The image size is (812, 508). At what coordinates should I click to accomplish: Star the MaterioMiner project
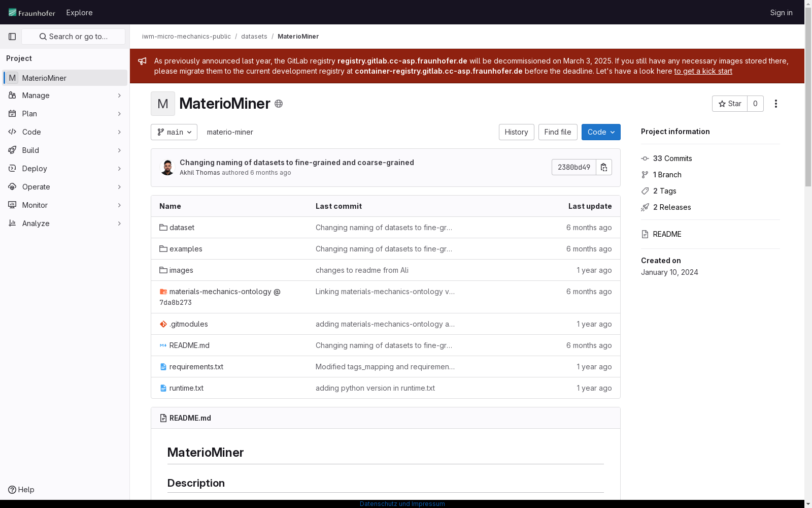click(x=730, y=104)
